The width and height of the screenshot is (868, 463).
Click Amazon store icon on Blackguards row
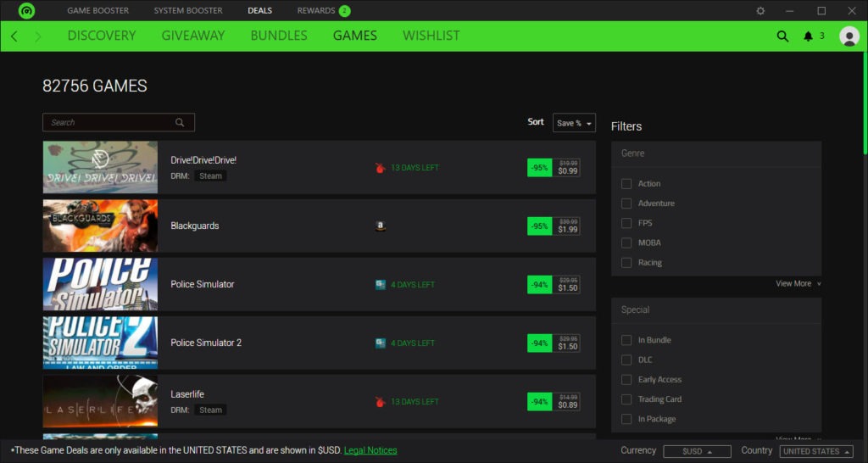tap(380, 226)
